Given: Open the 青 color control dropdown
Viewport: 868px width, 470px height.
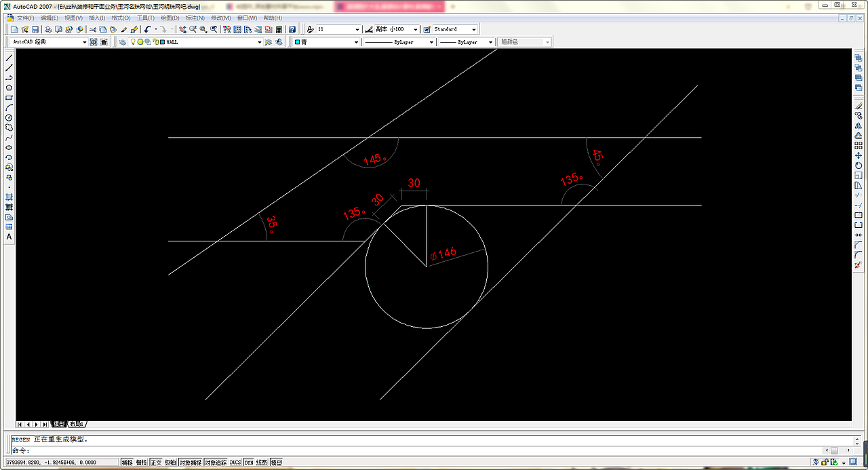Looking at the screenshot, I should coord(356,42).
